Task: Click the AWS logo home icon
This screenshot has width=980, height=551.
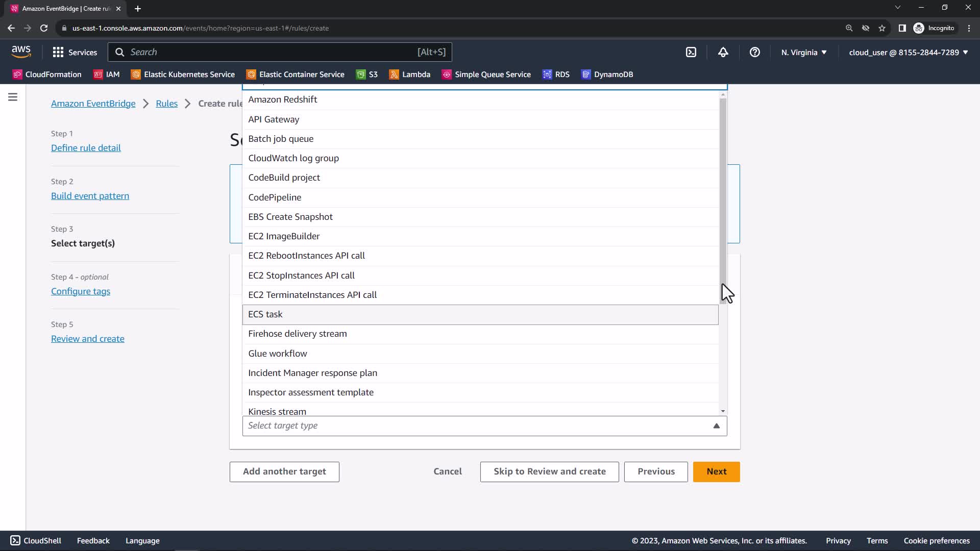Action: [x=21, y=52]
